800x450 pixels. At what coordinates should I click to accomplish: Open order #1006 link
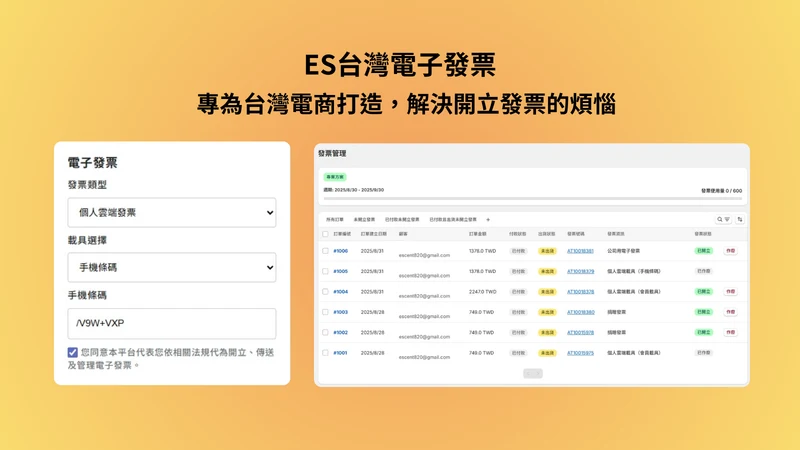[340, 251]
